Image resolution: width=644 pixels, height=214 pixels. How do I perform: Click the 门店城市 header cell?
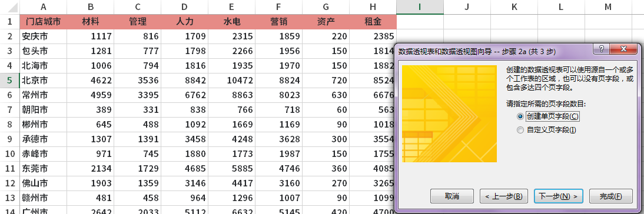pos(44,22)
